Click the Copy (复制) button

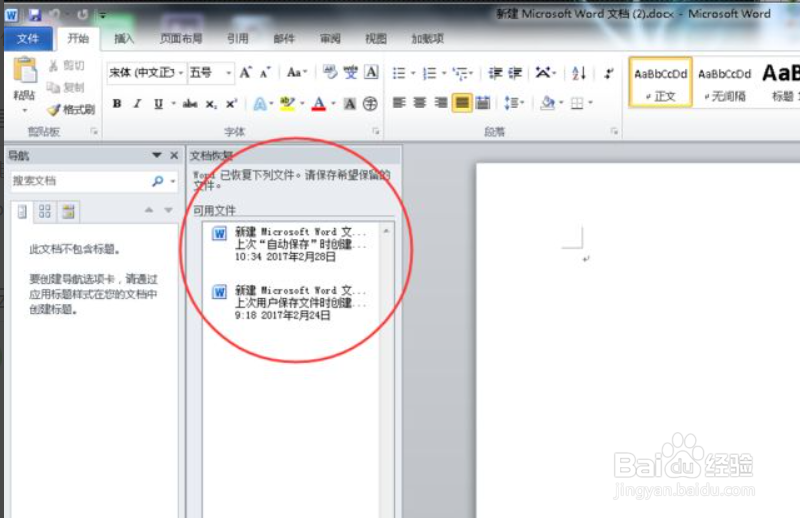(66, 87)
